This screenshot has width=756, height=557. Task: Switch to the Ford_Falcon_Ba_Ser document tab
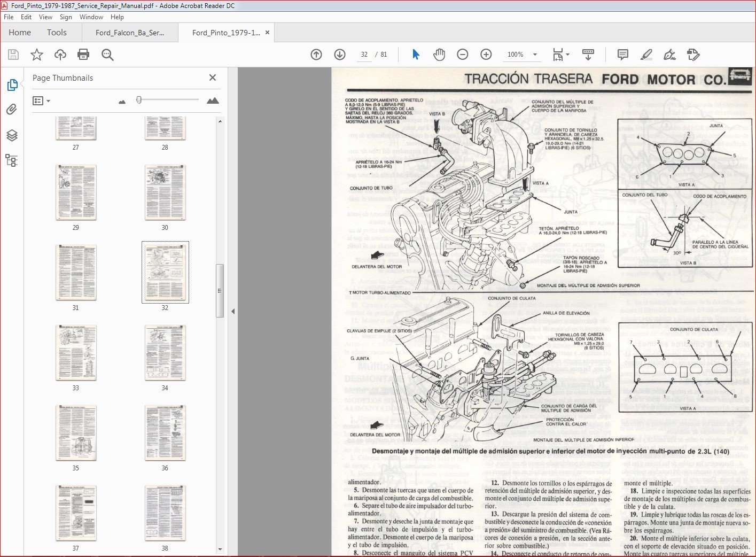130,33
